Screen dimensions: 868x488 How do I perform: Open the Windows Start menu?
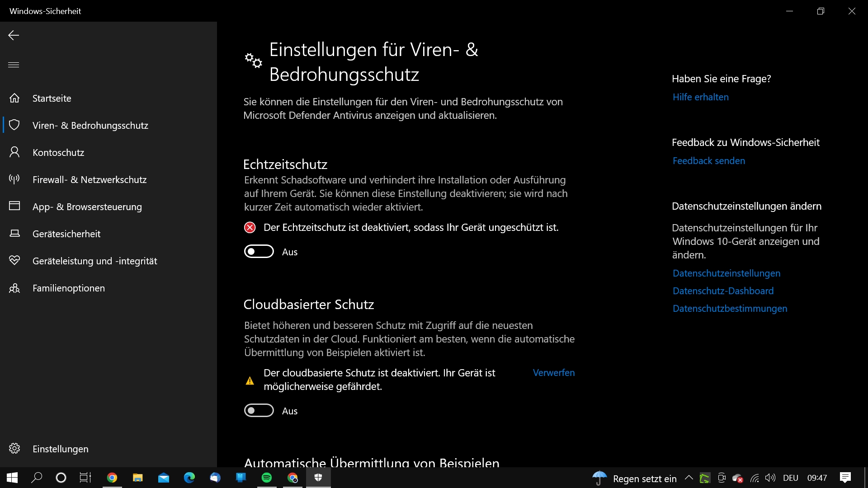tap(11, 478)
